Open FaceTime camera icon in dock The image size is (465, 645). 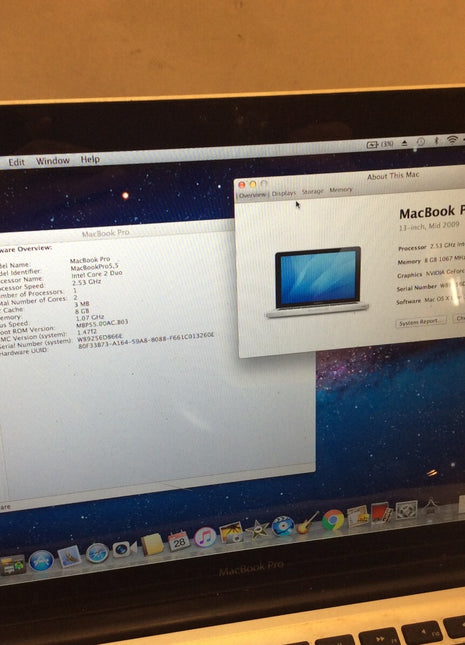pos(124,549)
